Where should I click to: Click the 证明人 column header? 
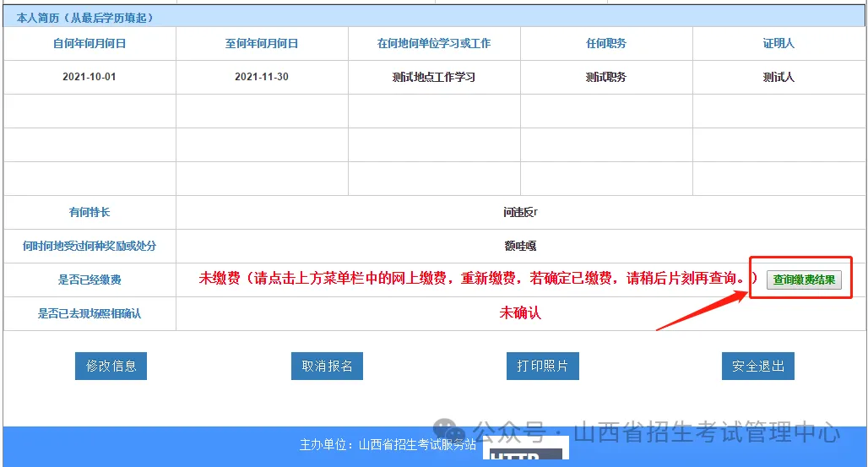778,43
